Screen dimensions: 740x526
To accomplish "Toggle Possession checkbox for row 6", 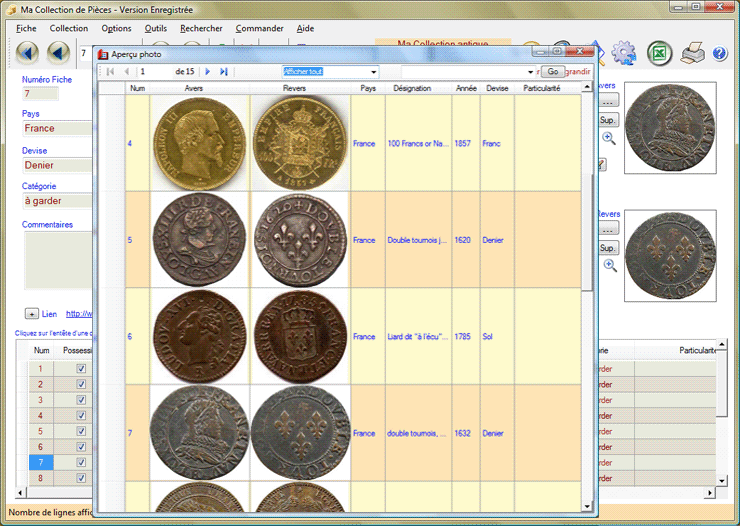I will (81, 446).
